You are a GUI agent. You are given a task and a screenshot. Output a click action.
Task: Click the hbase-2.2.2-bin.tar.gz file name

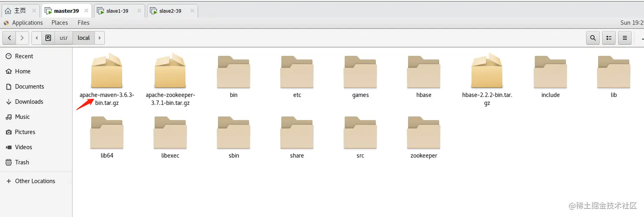coord(487,99)
